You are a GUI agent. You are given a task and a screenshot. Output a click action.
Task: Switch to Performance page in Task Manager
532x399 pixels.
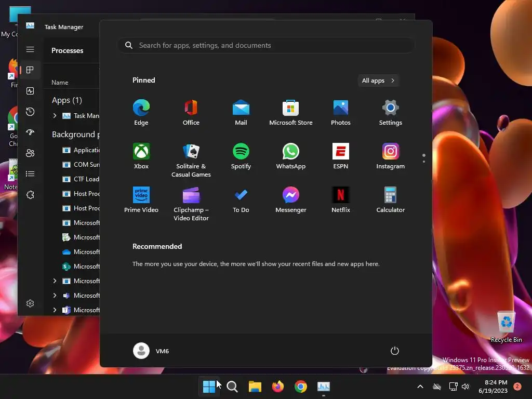(30, 91)
